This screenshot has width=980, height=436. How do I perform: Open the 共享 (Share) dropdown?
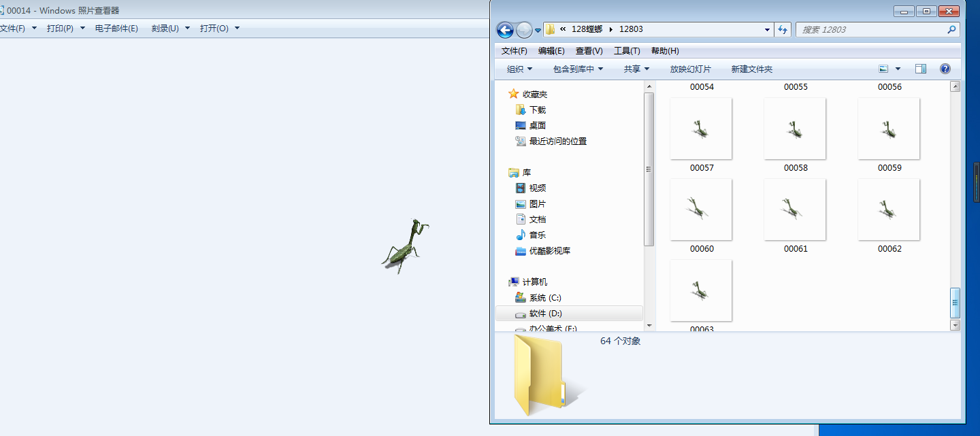(637, 69)
